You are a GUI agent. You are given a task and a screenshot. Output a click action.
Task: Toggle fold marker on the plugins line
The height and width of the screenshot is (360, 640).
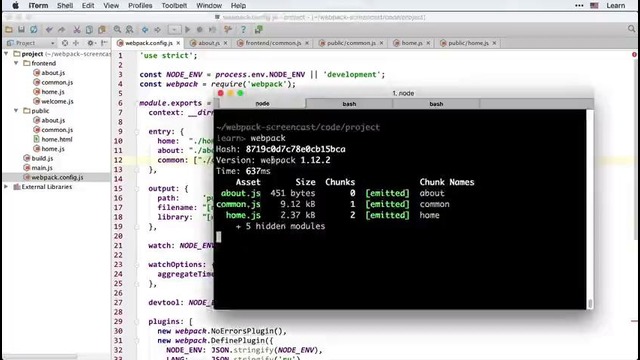(x=137, y=321)
